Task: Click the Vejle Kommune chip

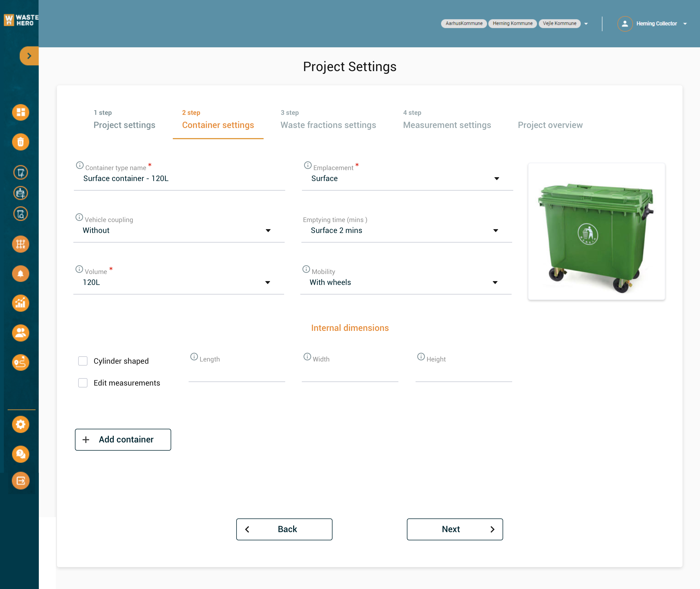Action: point(559,24)
